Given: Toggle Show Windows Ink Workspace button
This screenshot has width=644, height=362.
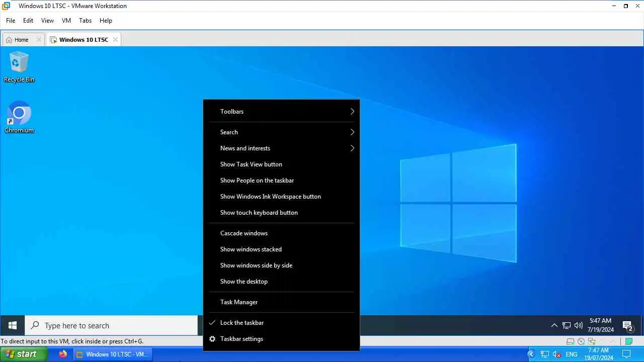Looking at the screenshot, I should (281, 197).
